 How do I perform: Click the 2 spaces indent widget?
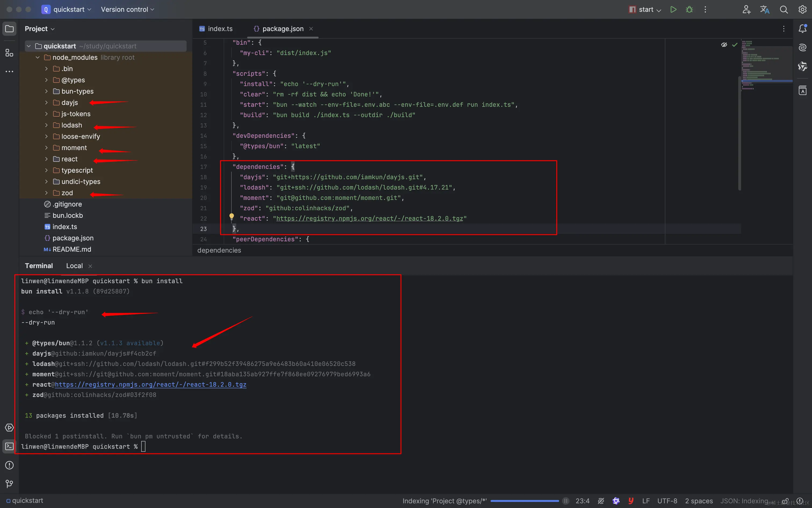699,500
